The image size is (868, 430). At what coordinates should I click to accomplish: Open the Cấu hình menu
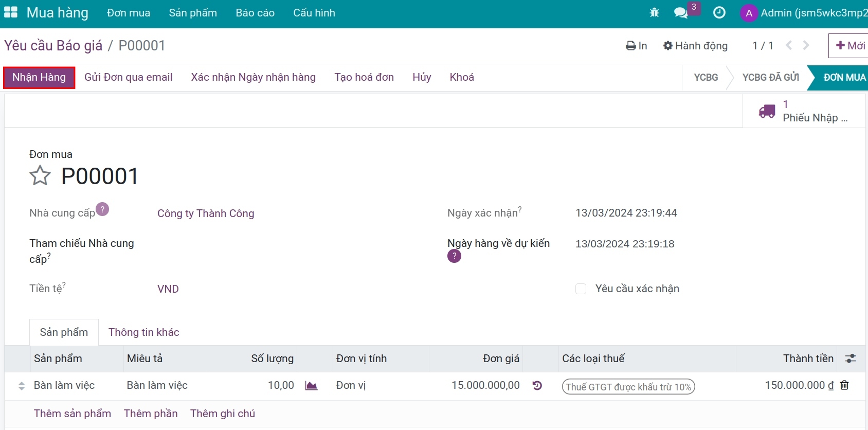pyautogui.click(x=314, y=13)
